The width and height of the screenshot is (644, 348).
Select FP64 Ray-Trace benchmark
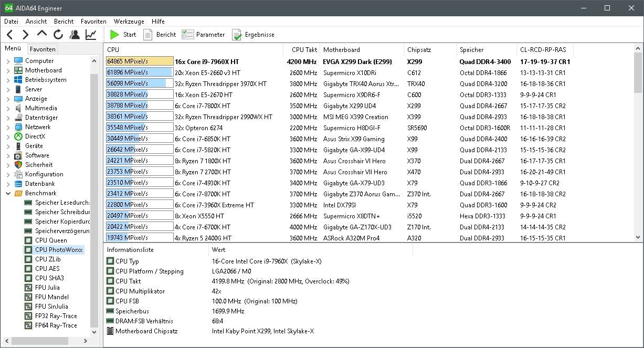56,325
